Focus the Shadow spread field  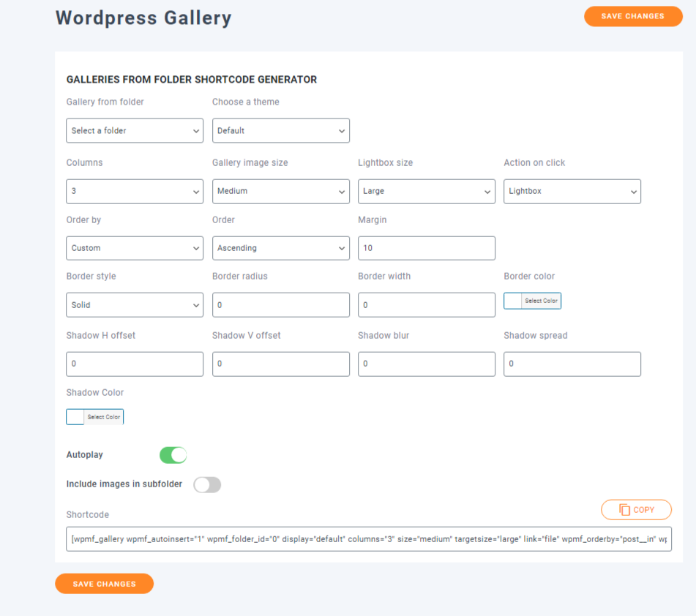point(572,364)
